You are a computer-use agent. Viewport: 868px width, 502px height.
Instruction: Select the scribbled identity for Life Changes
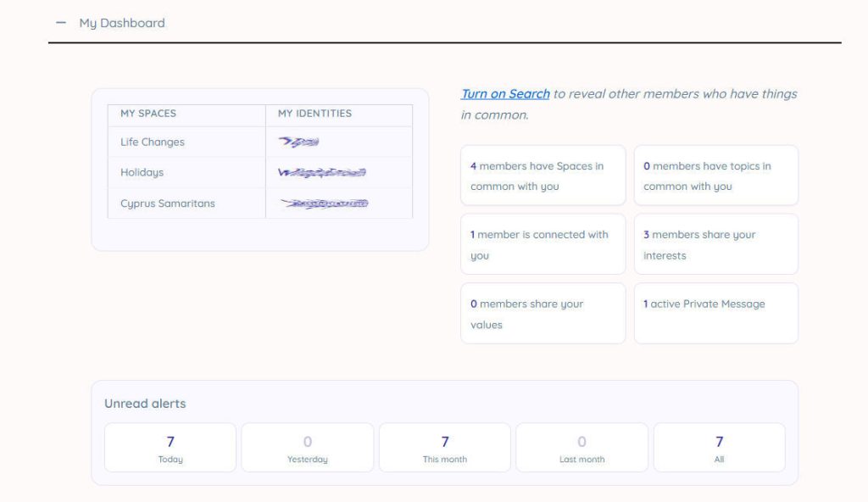(x=298, y=142)
